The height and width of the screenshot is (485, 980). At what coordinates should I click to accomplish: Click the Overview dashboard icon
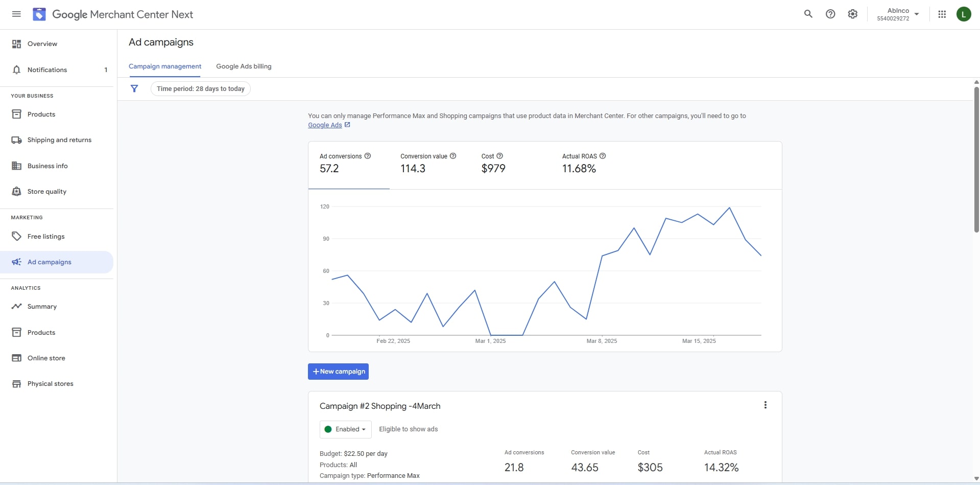[x=17, y=44]
